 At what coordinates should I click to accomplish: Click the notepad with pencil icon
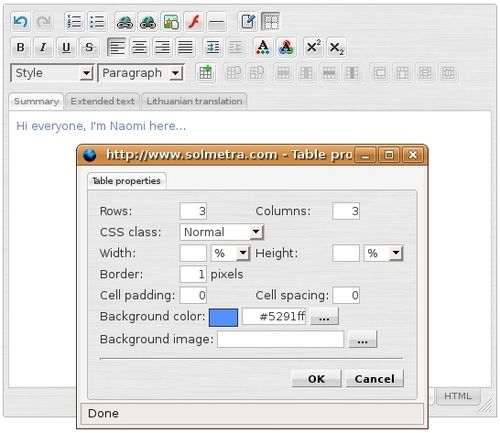tap(248, 22)
